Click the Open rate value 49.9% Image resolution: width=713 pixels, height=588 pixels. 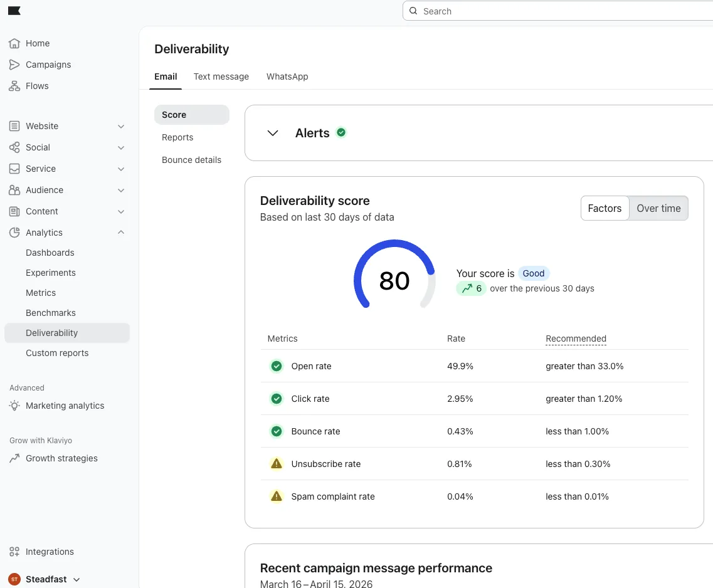click(x=460, y=366)
